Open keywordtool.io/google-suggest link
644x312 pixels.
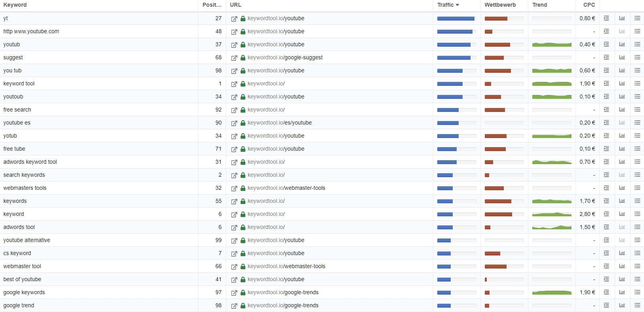(285, 57)
